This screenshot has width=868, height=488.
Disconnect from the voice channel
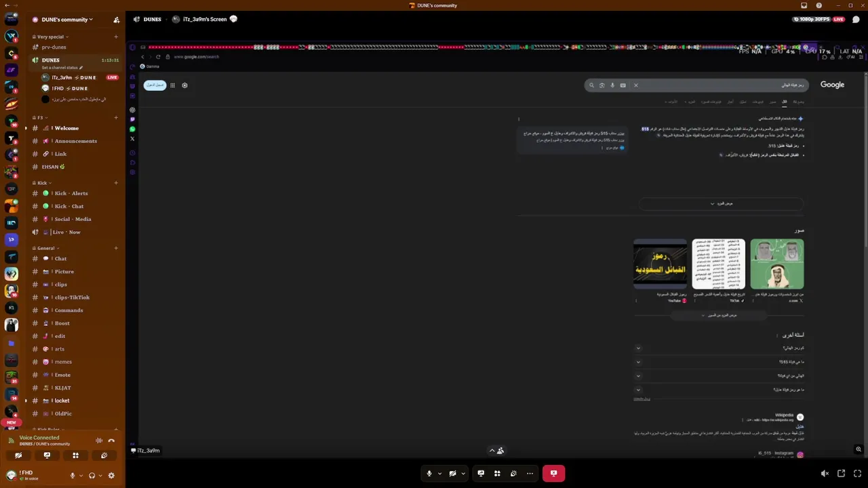112,441
